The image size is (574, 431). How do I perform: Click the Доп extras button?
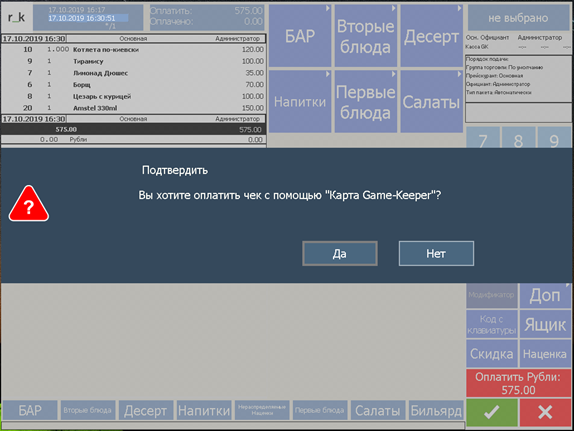(545, 295)
